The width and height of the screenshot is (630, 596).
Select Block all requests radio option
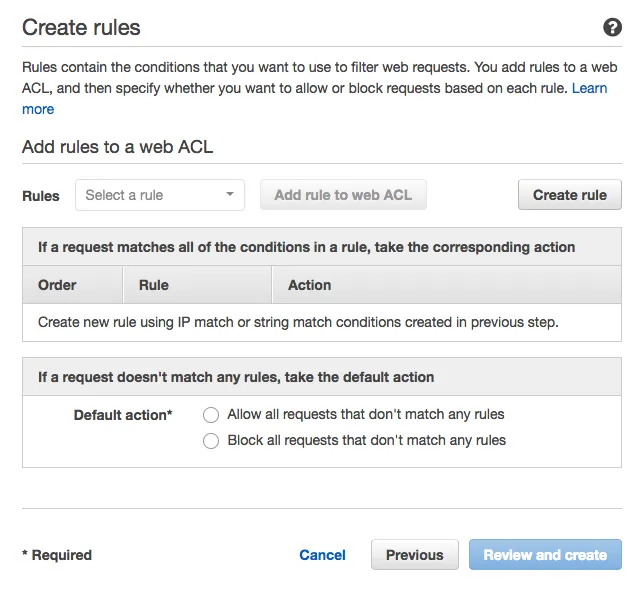coord(211,441)
